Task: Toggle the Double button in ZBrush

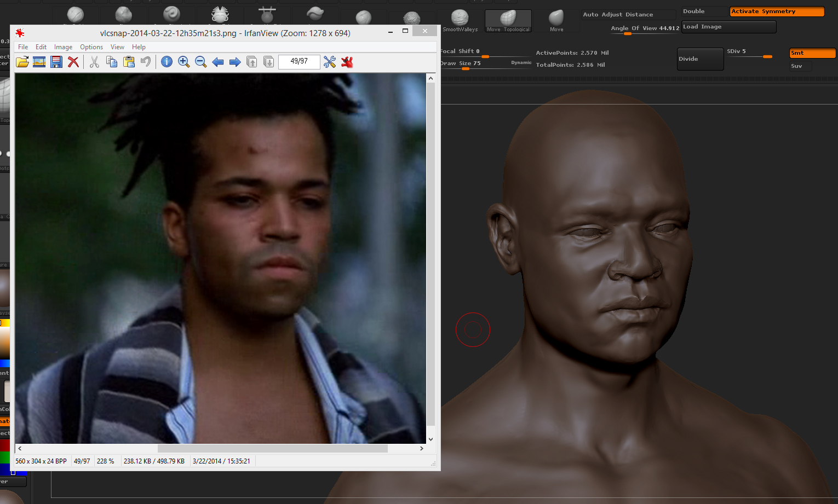Action: 705,11
